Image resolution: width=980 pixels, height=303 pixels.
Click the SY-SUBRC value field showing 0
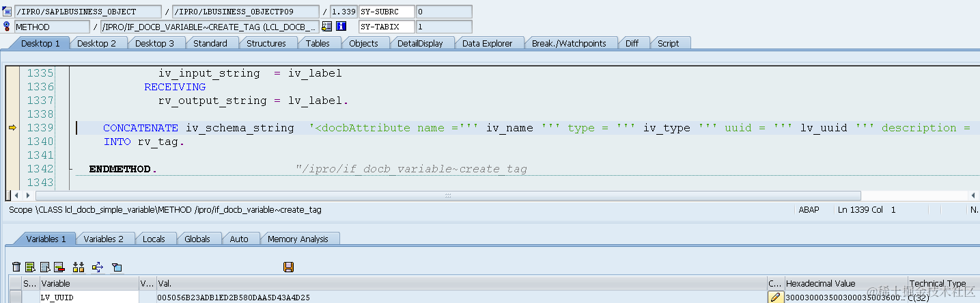click(444, 12)
